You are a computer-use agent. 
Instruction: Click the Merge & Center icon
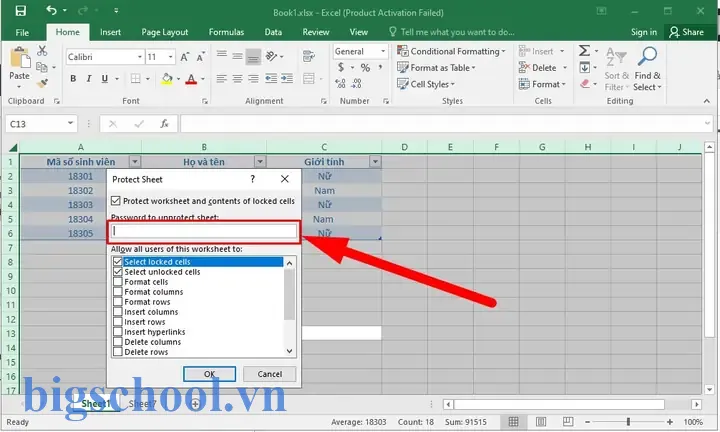pos(309,79)
